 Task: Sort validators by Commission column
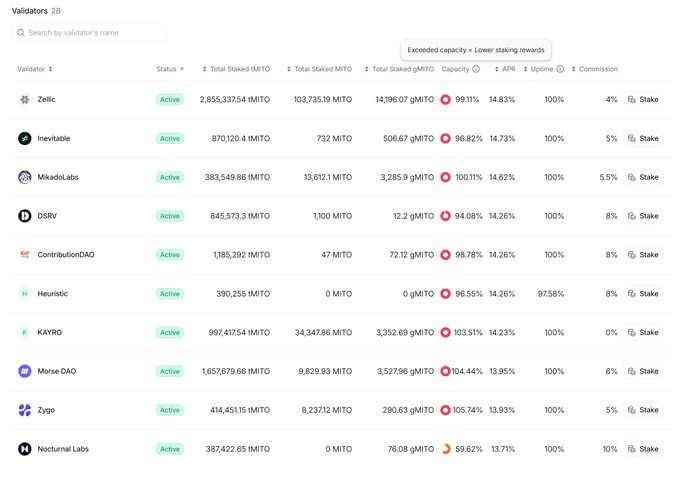pos(596,69)
